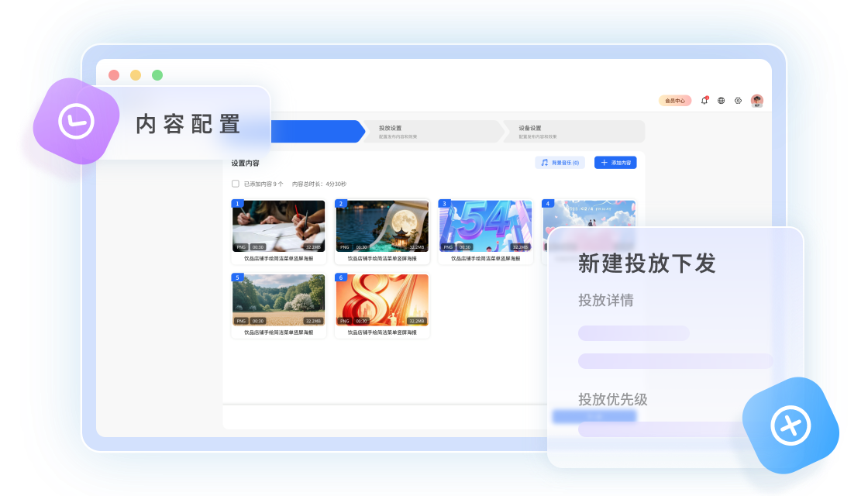868x496 pixels.
Task: Check the 已添加内容 9 个 select-all checkbox
Action: [x=234, y=182]
